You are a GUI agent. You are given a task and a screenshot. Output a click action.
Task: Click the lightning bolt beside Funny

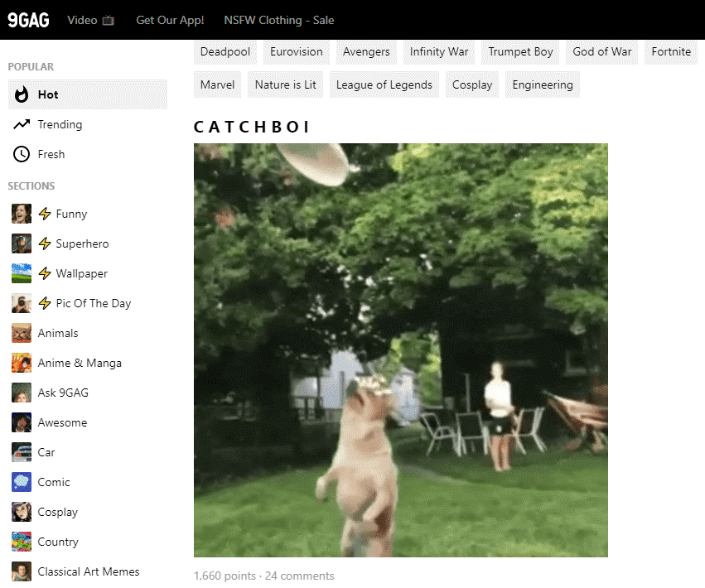45,214
